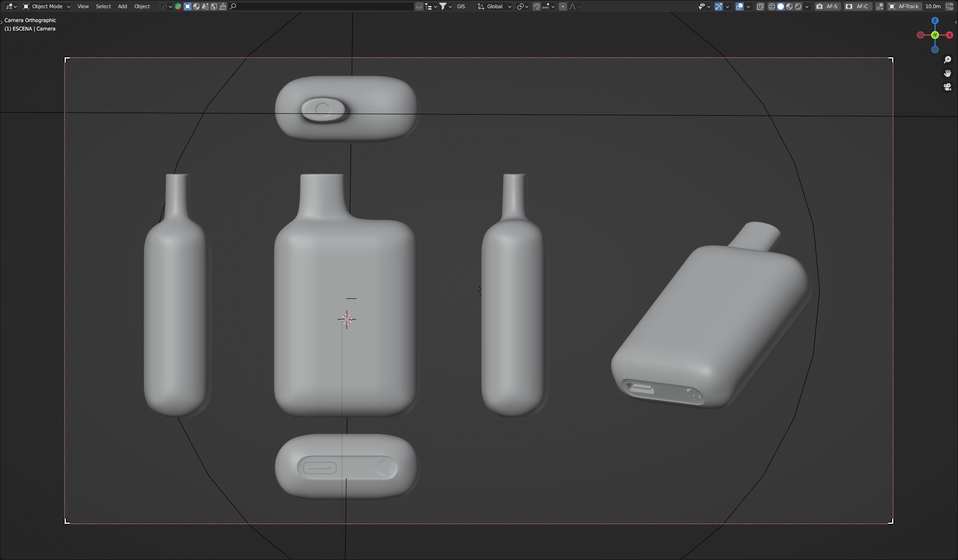Toggle camera view with the sidebar camera icon
958x560 pixels.
(x=947, y=87)
